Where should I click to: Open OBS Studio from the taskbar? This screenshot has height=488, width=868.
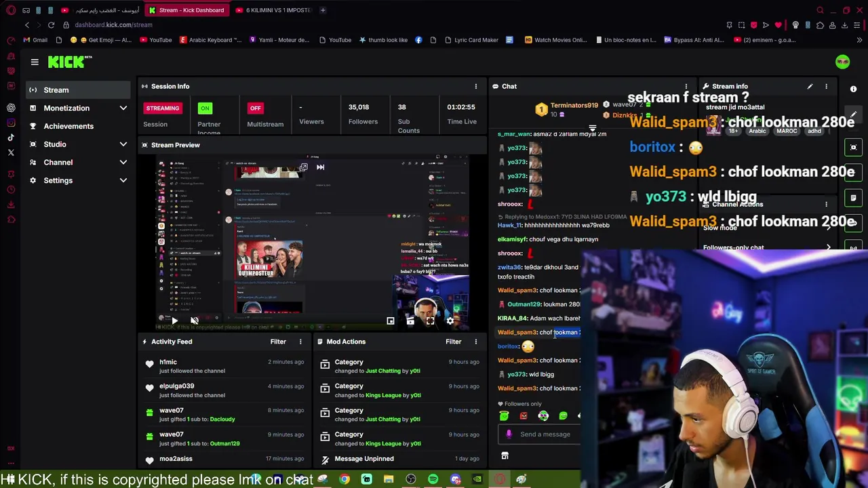tap(410, 480)
